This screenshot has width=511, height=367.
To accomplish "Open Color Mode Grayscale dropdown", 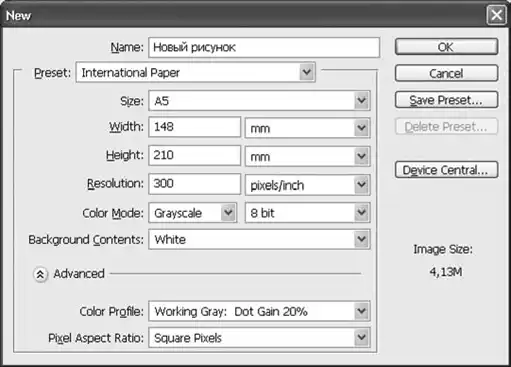I will pos(193,213).
